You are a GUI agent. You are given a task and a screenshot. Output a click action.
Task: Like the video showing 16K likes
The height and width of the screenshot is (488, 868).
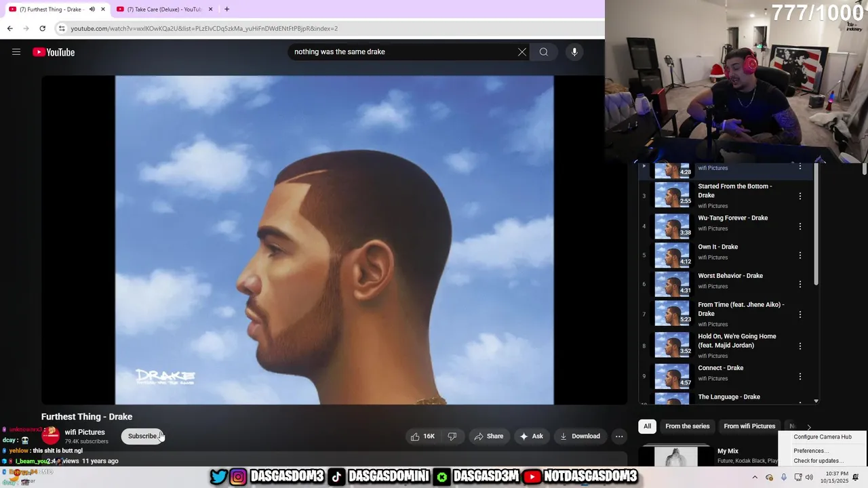(x=423, y=436)
